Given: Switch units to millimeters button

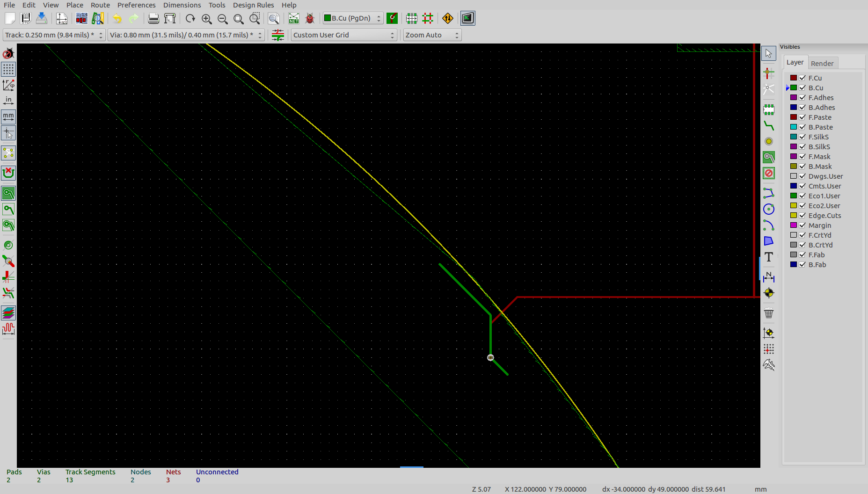Looking at the screenshot, I should tap(8, 117).
